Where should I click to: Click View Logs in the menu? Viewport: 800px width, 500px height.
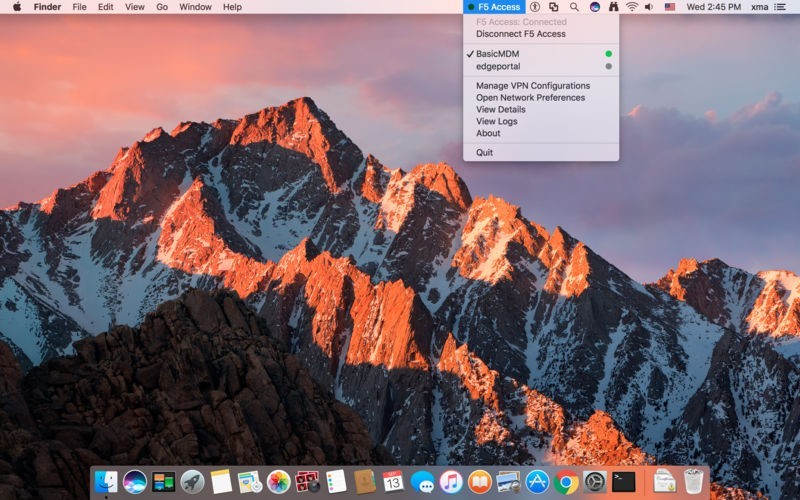coord(496,121)
